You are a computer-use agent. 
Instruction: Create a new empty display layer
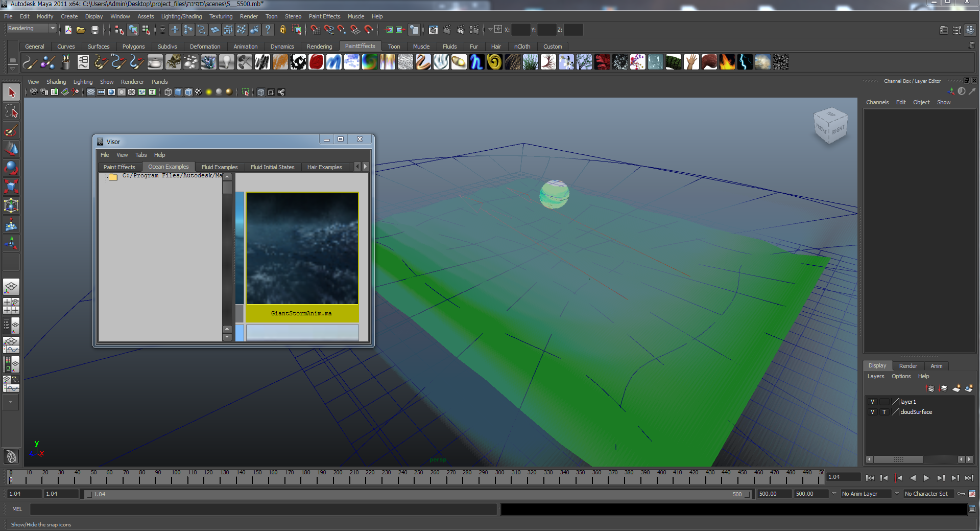[957, 388]
